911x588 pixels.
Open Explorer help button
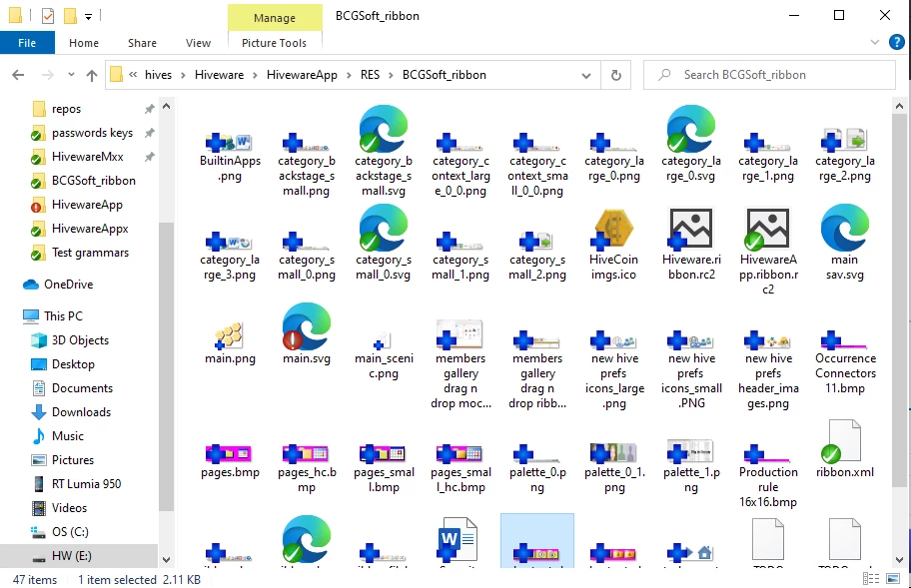896,42
